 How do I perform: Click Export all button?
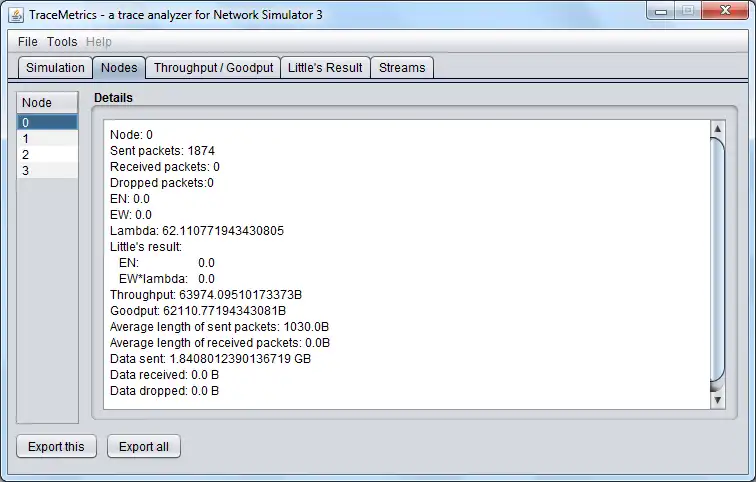point(144,446)
